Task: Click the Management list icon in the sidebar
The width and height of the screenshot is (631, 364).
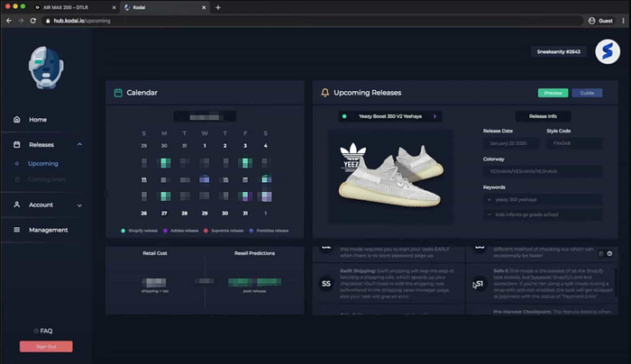Action: 17,230
